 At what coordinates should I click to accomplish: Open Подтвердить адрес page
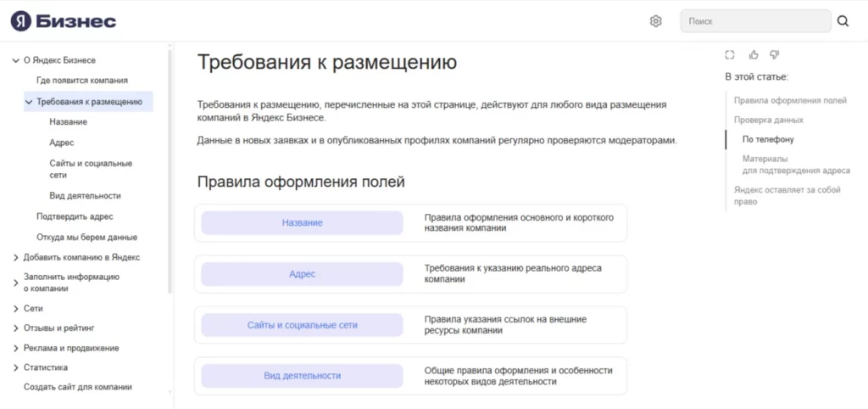(75, 216)
